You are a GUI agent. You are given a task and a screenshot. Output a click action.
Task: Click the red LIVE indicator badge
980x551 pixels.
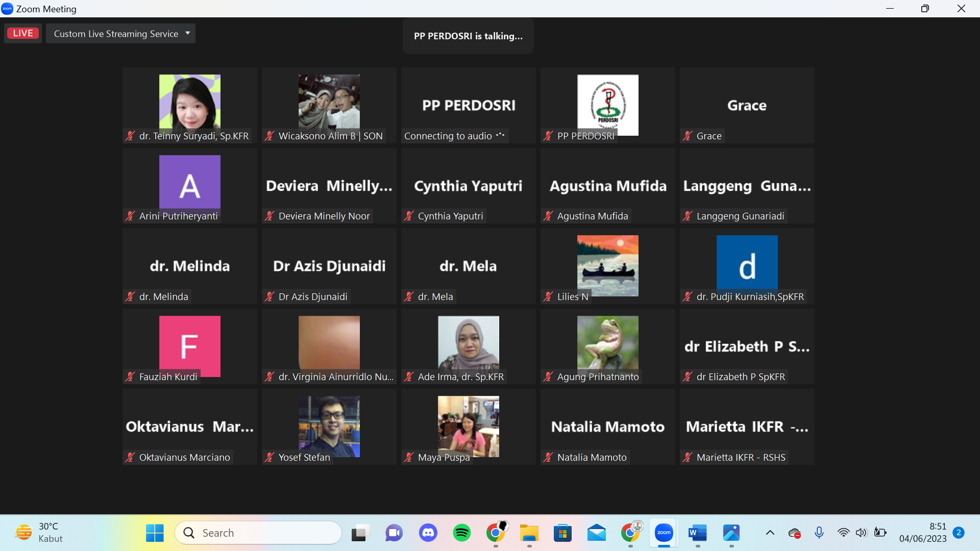(x=23, y=33)
